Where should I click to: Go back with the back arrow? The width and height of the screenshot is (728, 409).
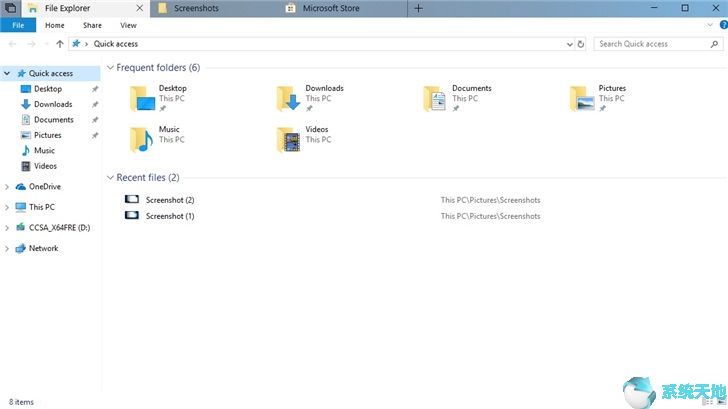13,44
